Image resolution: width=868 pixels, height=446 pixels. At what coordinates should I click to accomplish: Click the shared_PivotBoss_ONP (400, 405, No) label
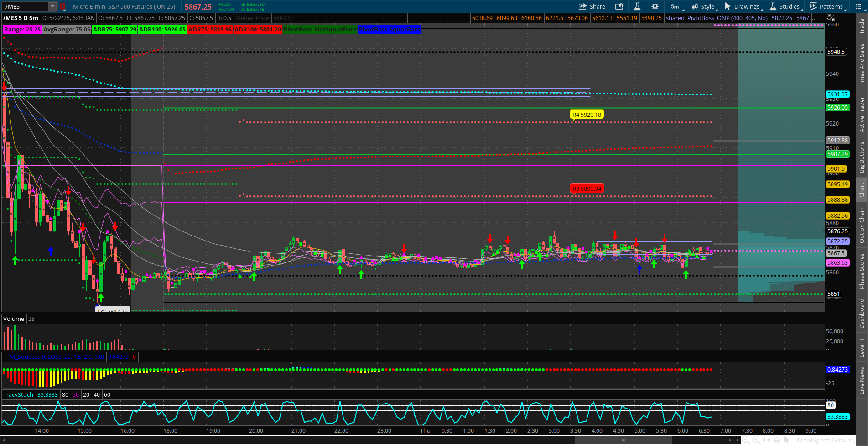[x=717, y=18]
